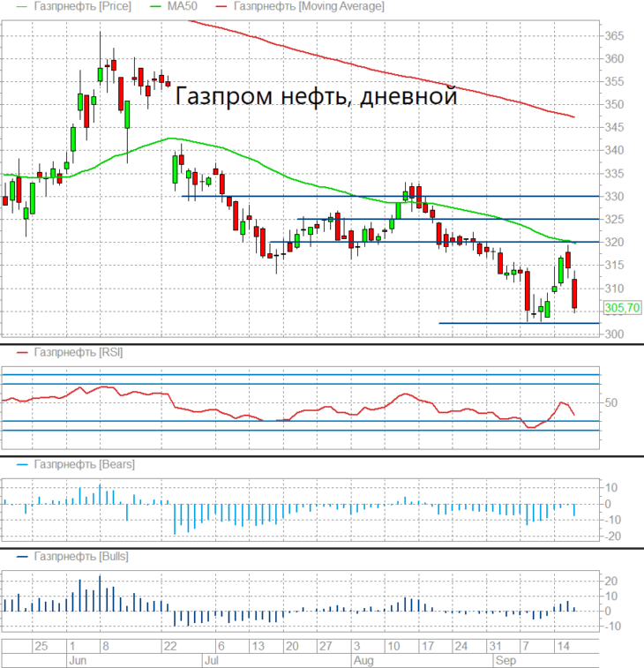Click the Газпрнефть [Bears] panel label
This screenshot has height=668, width=644.
coord(85,464)
